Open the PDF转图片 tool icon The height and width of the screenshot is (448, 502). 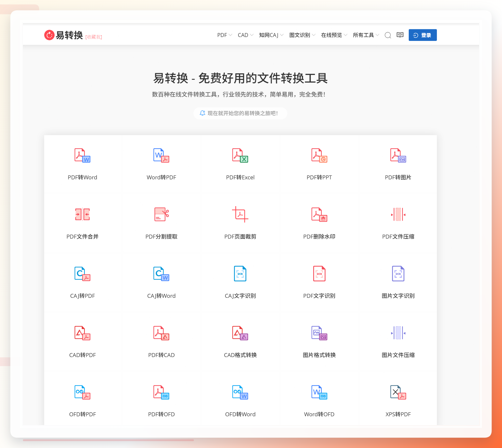pyautogui.click(x=398, y=155)
